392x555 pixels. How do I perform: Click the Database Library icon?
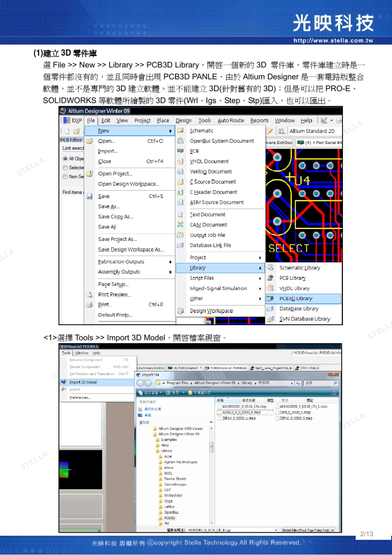tap(270, 309)
